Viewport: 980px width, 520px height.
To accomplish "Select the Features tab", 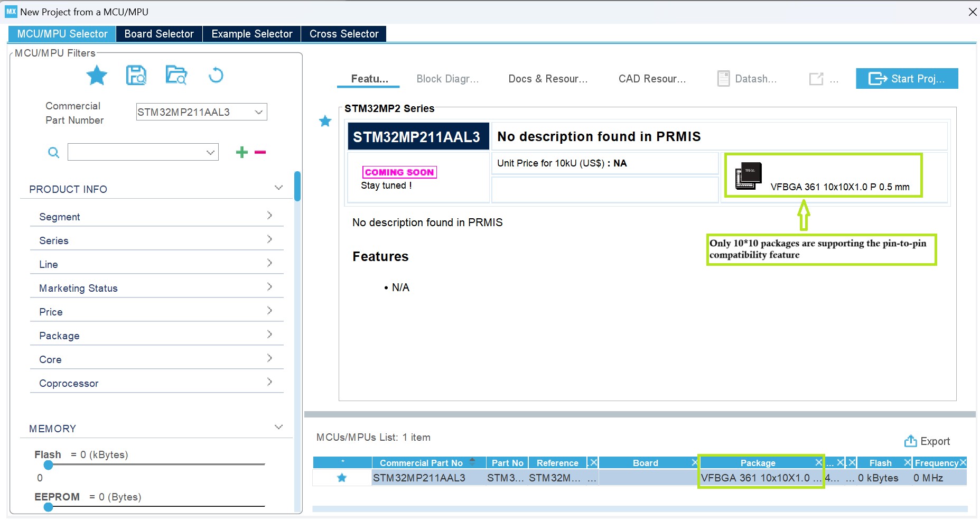I will pos(369,79).
